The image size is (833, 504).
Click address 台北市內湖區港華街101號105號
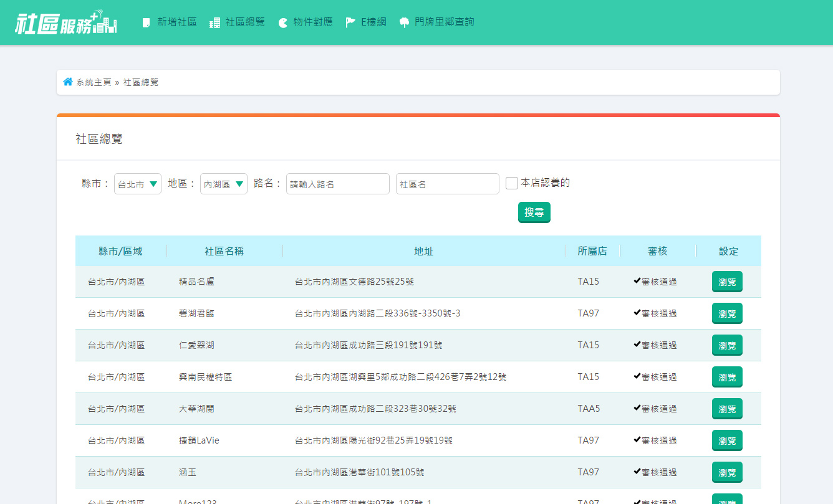(x=360, y=472)
